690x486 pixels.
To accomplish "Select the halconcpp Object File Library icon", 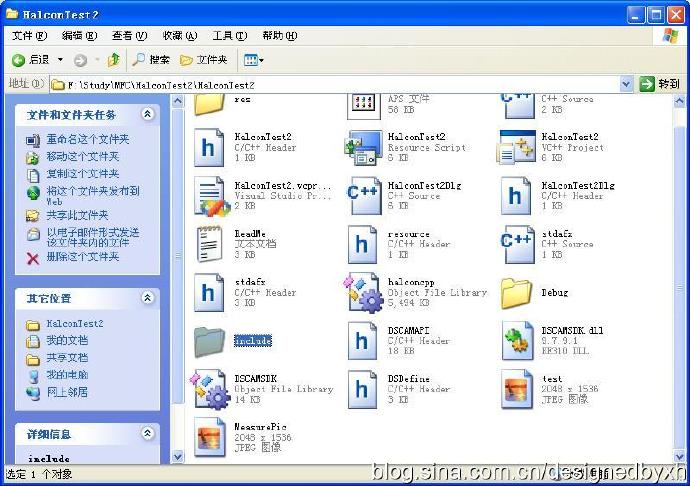I will [363, 292].
